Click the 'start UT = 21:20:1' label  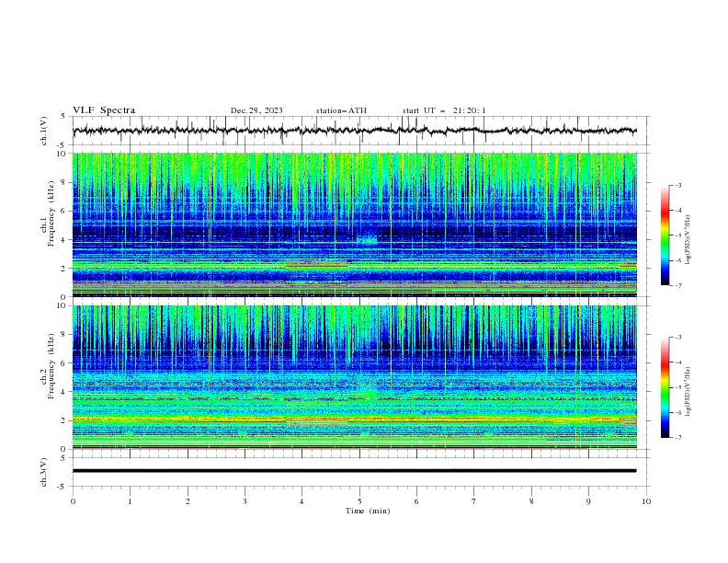tap(444, 110)
